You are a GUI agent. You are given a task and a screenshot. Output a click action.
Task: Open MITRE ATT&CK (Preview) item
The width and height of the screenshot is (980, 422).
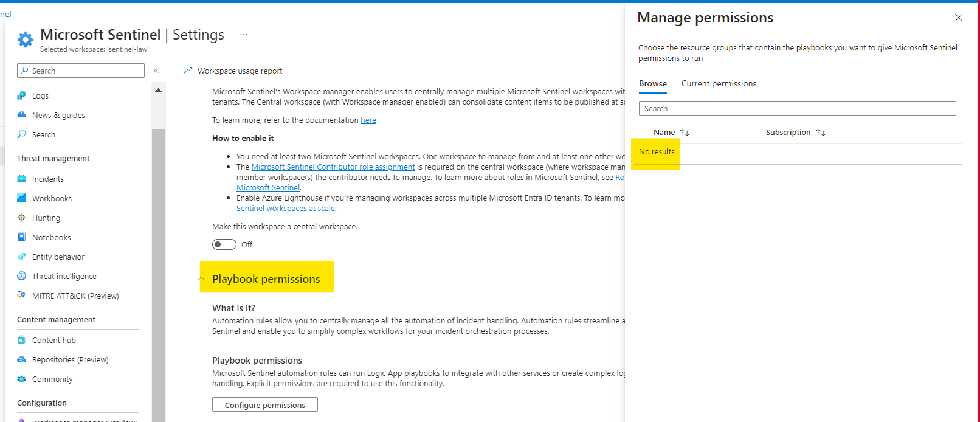pyautogui.click(x=75, y=296)
